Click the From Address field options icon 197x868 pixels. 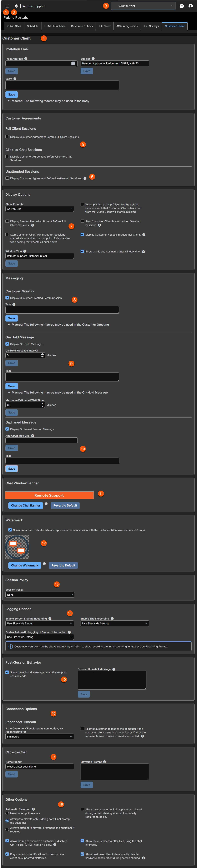73,63
